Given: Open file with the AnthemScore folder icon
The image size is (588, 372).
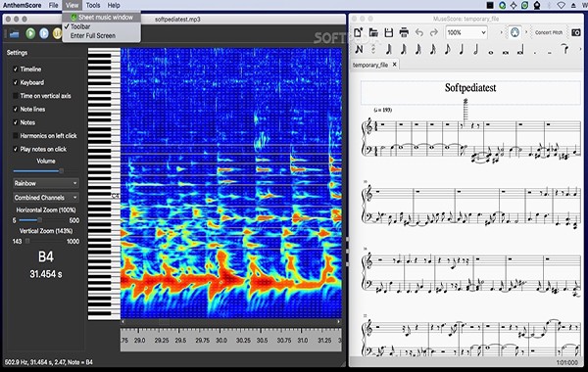Looking at the screenshot, I should pos(14,34).
